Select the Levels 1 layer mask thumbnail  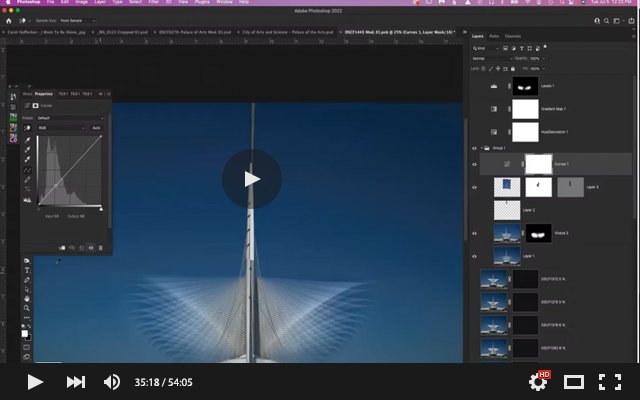525,86
